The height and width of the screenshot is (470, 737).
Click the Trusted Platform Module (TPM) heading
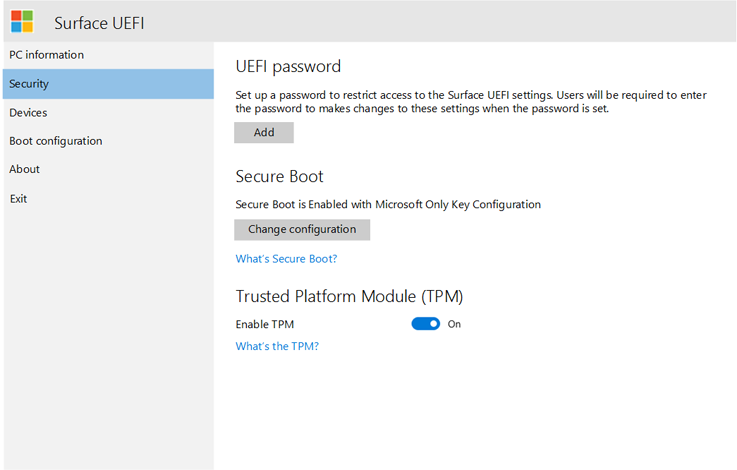coord(349,297)
